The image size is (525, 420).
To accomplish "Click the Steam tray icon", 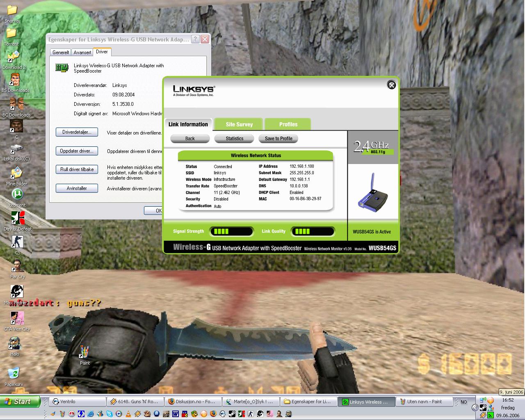I will coord(483,408).
